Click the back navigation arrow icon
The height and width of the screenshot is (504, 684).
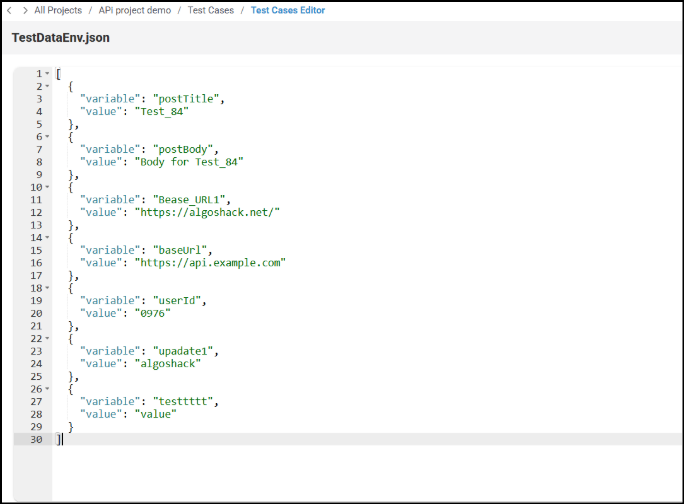point(11,10)
